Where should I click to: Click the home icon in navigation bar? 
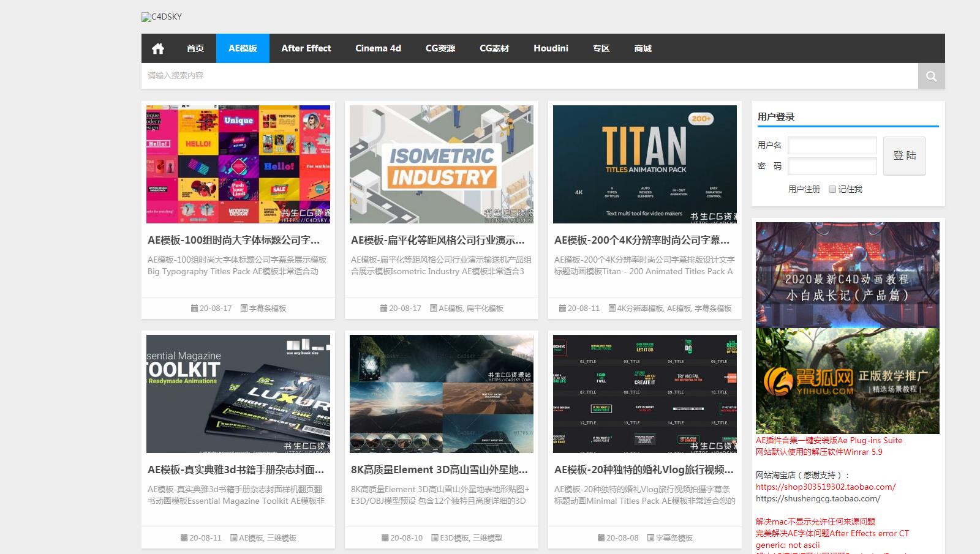click(158, 48)
